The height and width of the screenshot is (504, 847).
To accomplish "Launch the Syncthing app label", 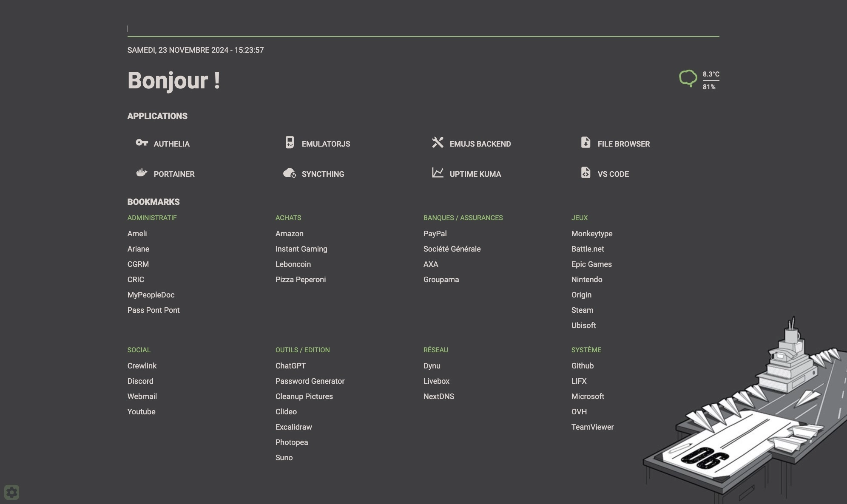I will (x=323, y=174).
